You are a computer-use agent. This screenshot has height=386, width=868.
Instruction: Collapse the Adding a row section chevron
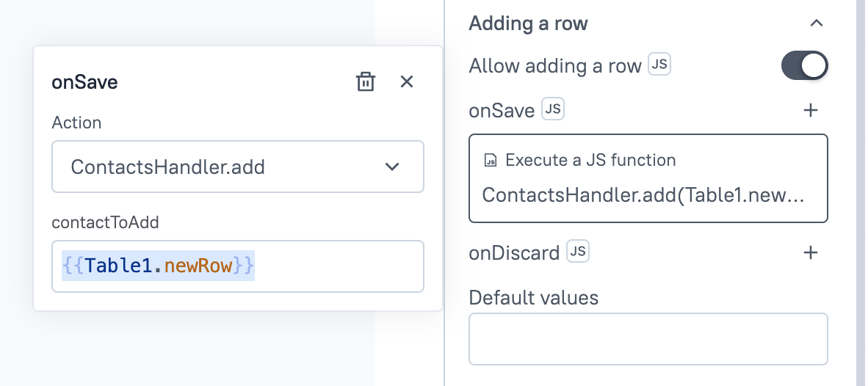[816, 23]
